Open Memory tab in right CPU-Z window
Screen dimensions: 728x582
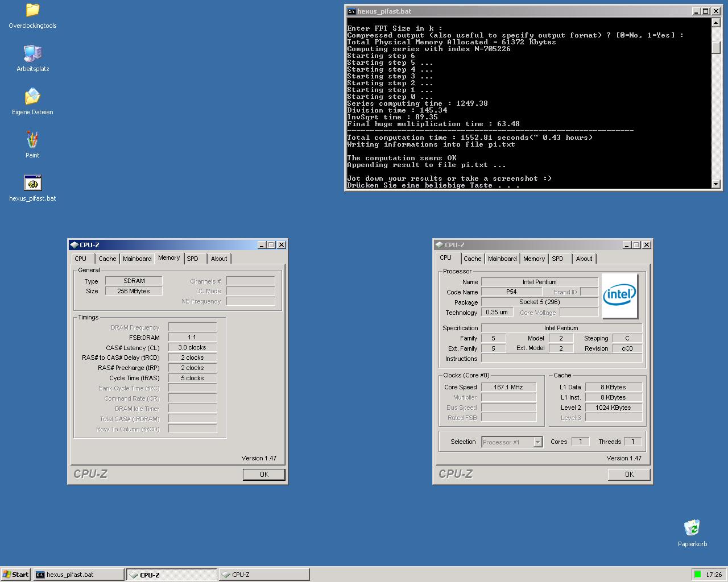click(534, 259)
